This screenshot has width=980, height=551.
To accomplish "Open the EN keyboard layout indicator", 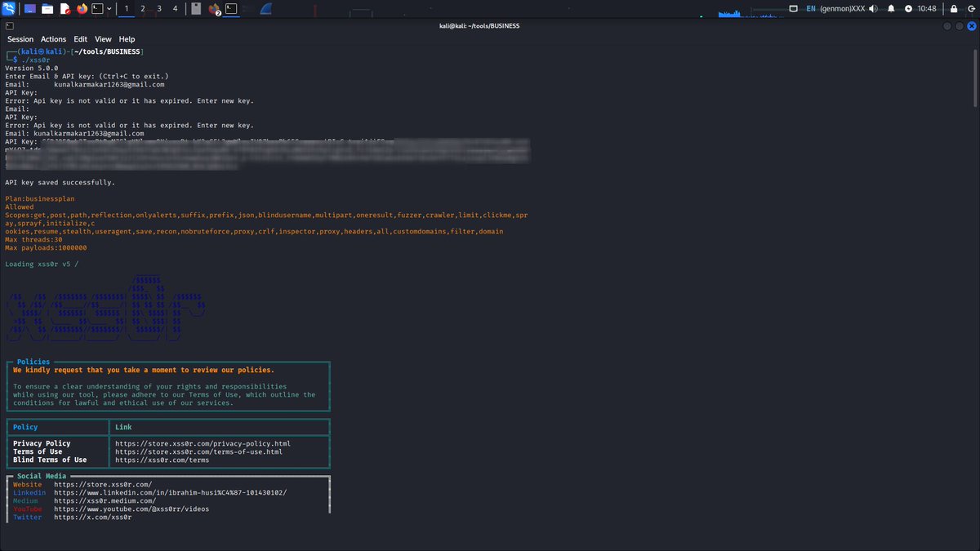I will [811, 8].
